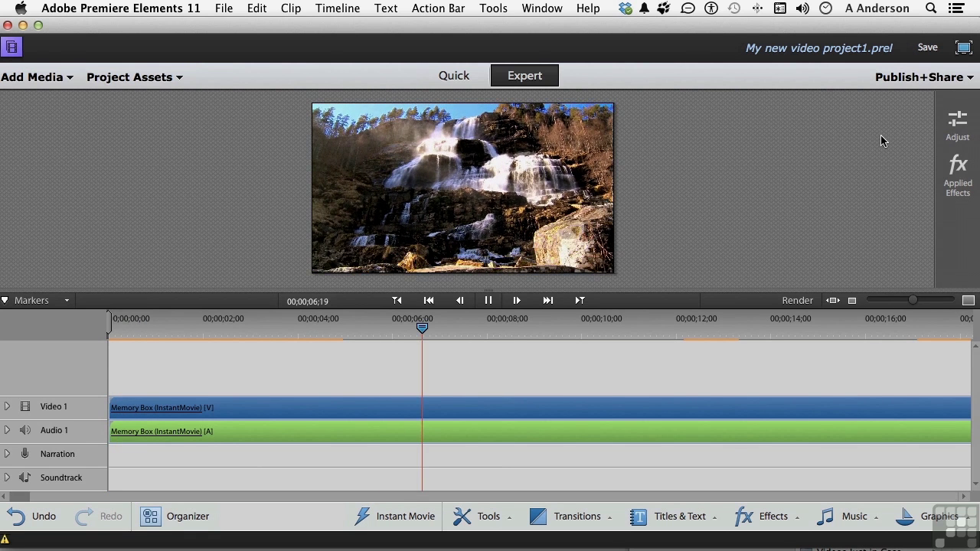
Task: Click the volume icon in the menu bar
Action: point(802,8)
